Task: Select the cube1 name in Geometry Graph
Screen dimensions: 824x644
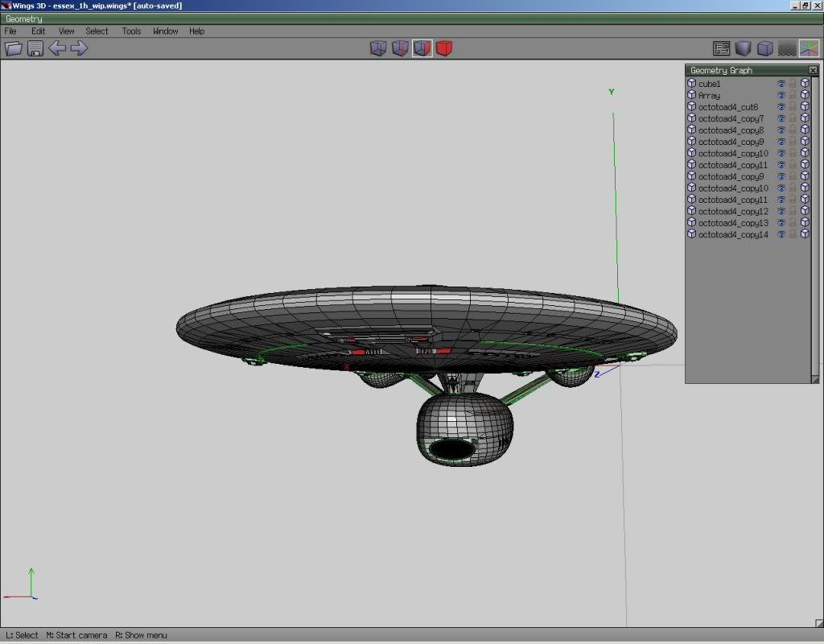Action: coord(710,84)
